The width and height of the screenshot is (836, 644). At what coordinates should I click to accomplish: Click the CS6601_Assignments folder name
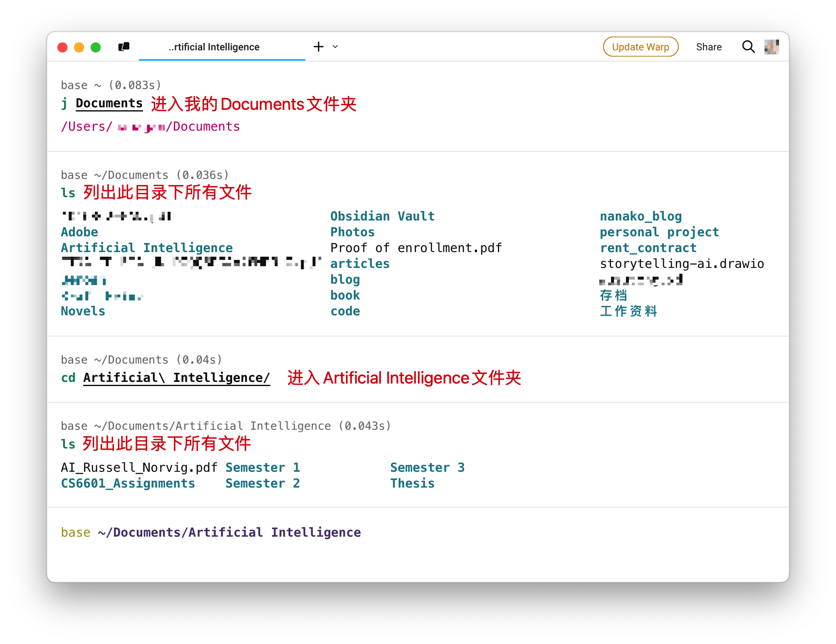[128, 483]
